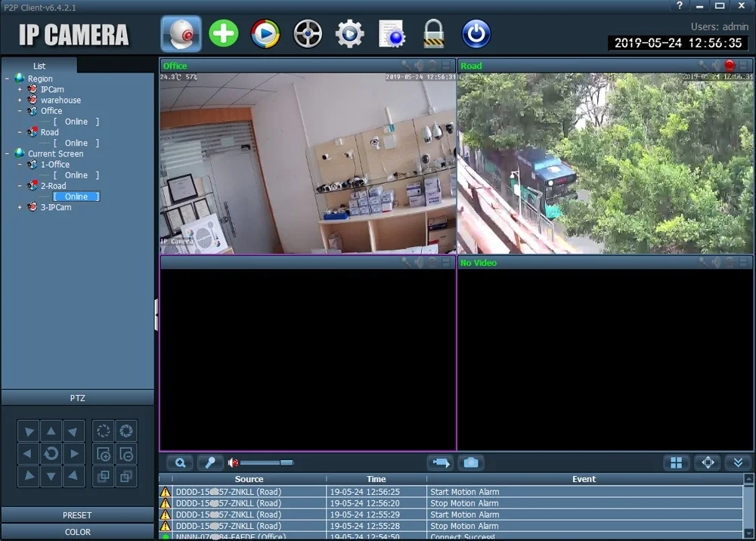
Task: Click the fullscreen arrows button
Action: tap(708, 462)
